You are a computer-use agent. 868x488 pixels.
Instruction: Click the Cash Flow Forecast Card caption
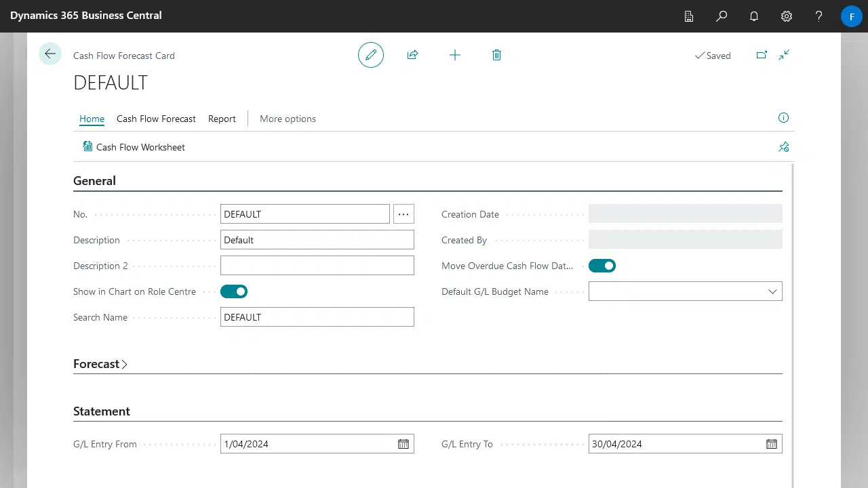click(124, 56)
